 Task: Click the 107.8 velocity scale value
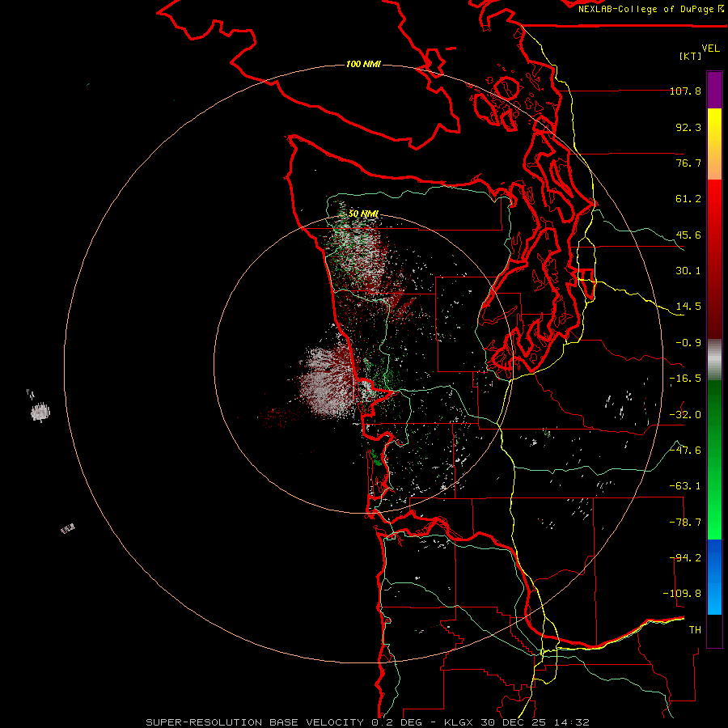pyautogui.click(x=685, y=91)
